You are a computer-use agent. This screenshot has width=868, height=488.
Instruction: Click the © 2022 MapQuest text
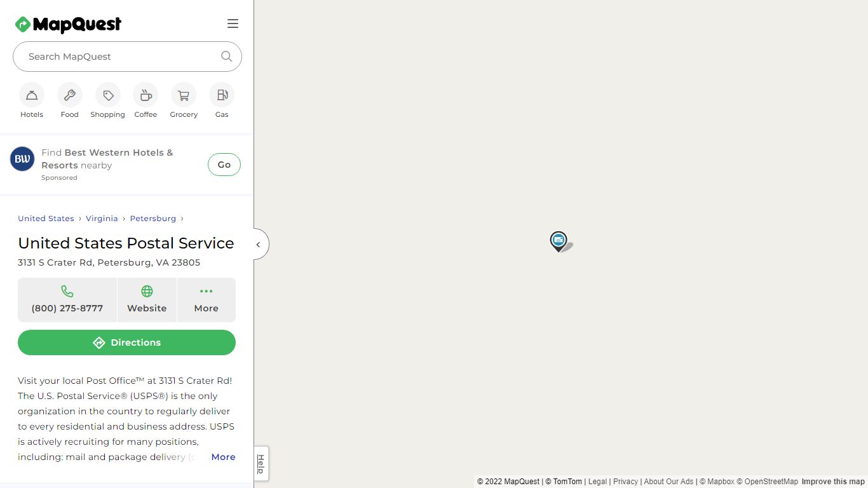pyautogui.click(x=508, y=482)
